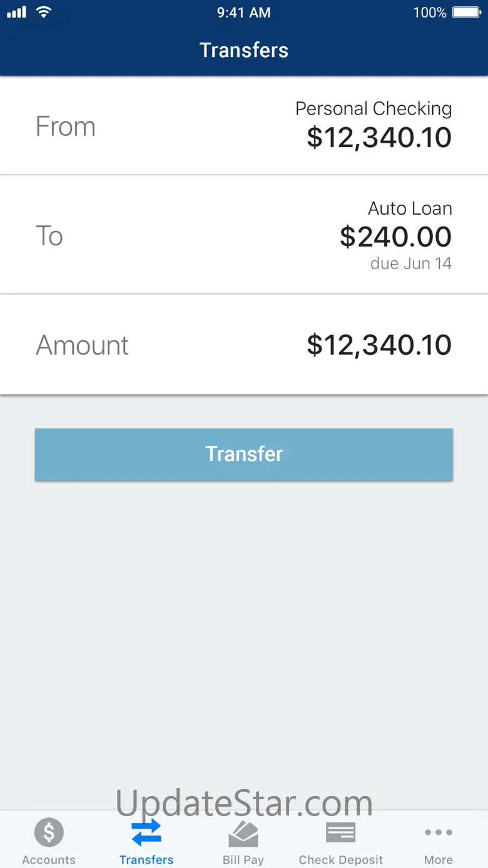Tap the cellular signal bars icon
Screen dimensions: 488x868
17,13
